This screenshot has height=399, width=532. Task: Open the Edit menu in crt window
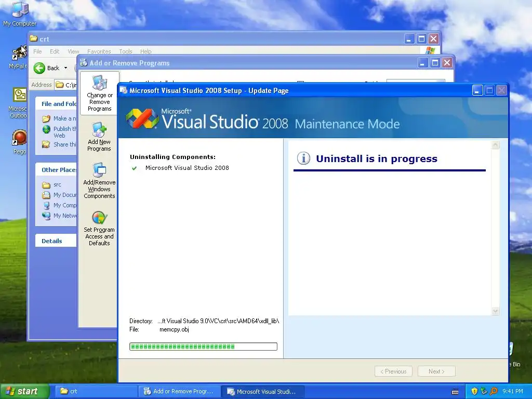point(54,51)
